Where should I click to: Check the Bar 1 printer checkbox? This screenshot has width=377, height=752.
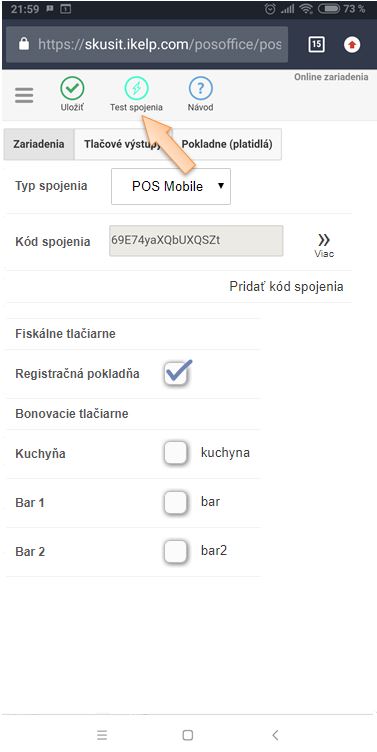click(x=176, y=503)
